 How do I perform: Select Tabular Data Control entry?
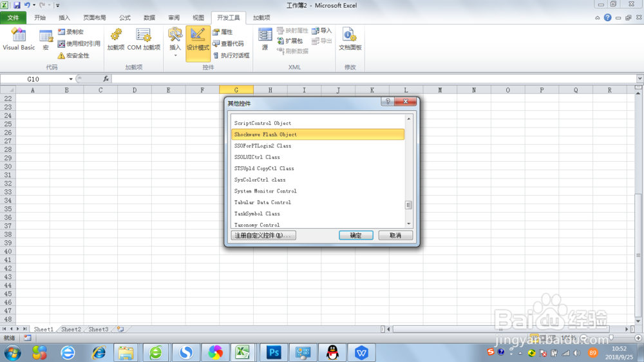318,202
